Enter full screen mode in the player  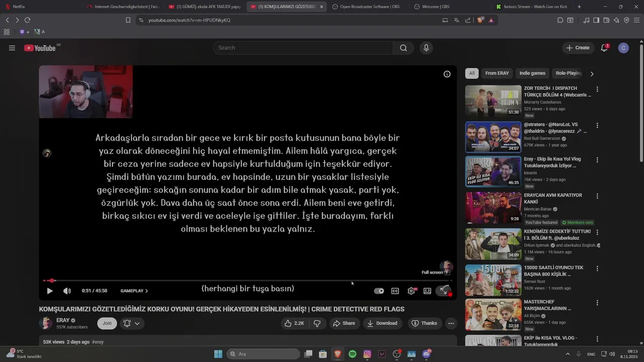[x=443, y=291]
